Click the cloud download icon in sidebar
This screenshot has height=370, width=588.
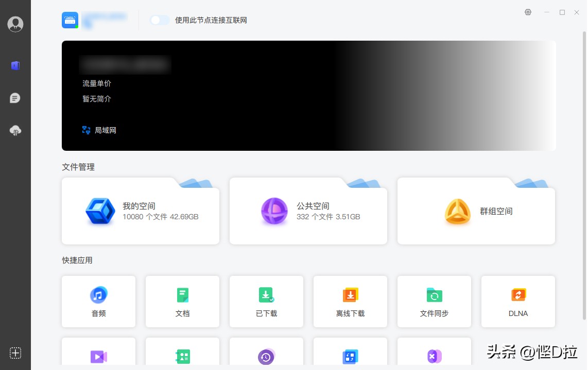[15, 130]
